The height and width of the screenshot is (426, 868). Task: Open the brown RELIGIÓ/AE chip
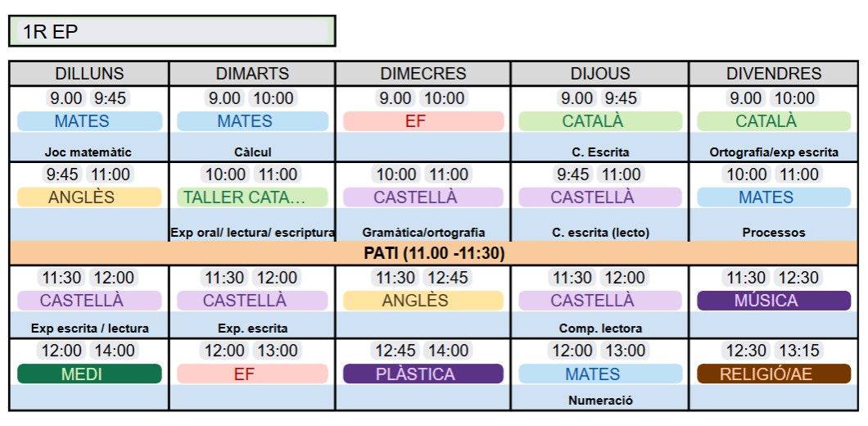[773, 374]
